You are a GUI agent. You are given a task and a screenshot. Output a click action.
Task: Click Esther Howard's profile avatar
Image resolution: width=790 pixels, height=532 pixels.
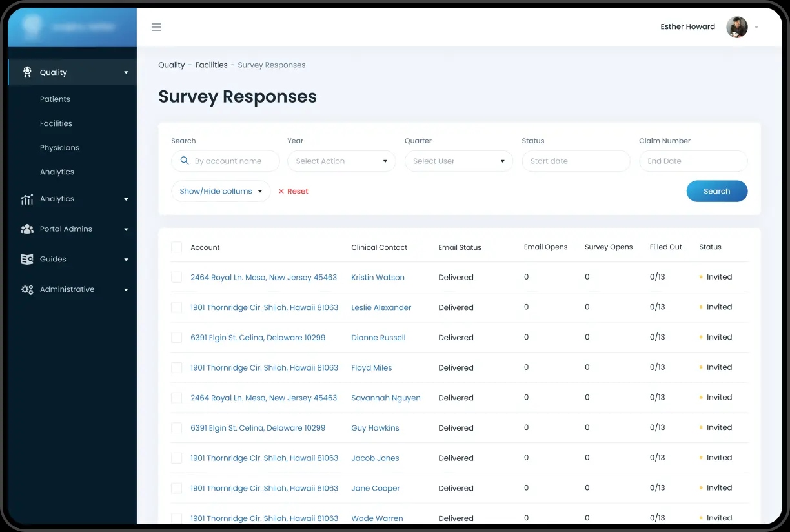click(x=736, y=27)
